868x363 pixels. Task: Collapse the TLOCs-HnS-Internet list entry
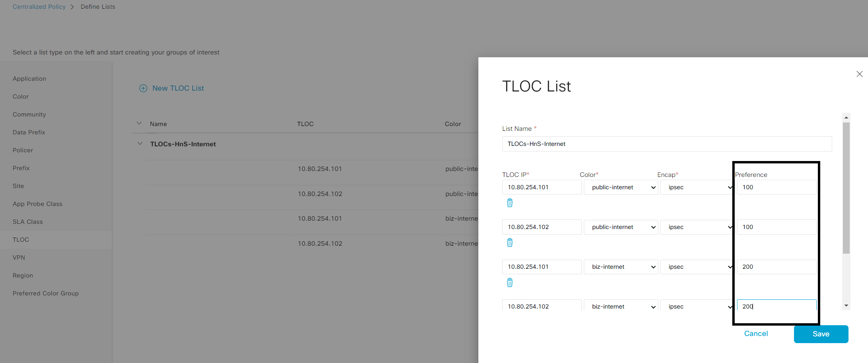140,144
